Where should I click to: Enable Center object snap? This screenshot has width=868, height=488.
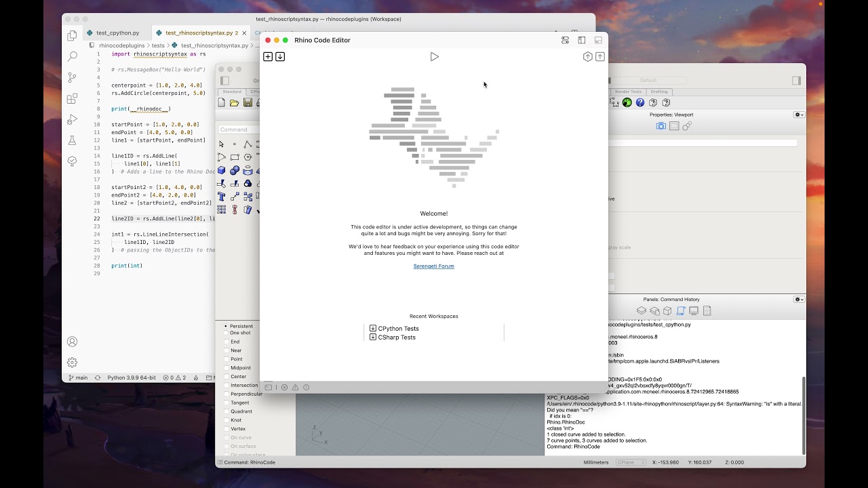226,377
